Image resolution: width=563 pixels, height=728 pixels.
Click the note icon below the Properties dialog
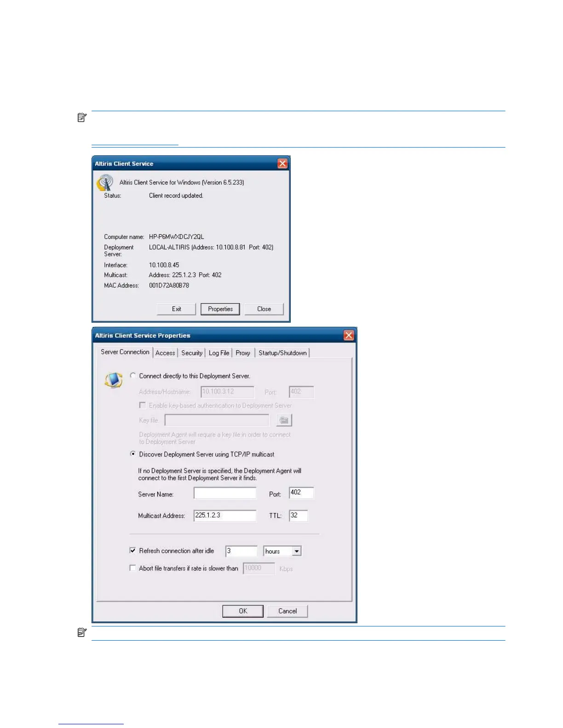(82, 632)
